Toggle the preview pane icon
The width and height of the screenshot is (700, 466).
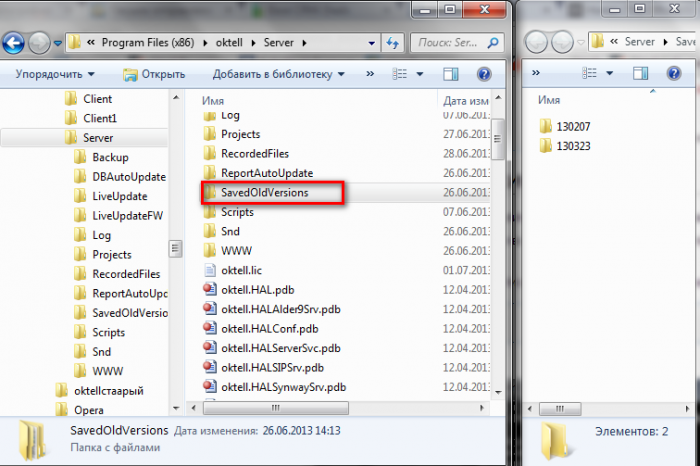pos(449,75)
